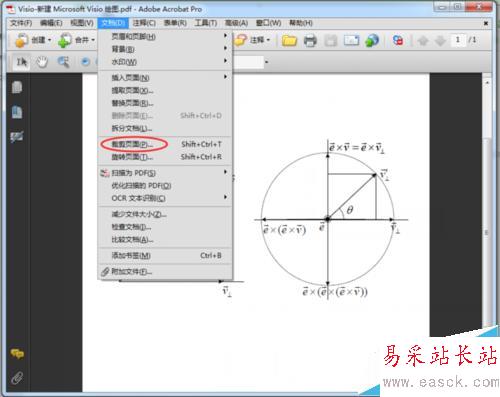Open the 工具(T) menu
Screen dimensions: 500x397
coord(206,23)
